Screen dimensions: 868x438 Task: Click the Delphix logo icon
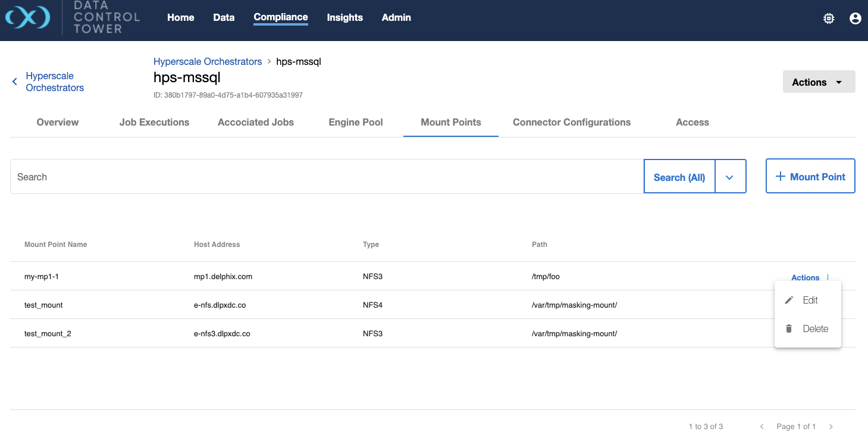click(x=28, y=18)
